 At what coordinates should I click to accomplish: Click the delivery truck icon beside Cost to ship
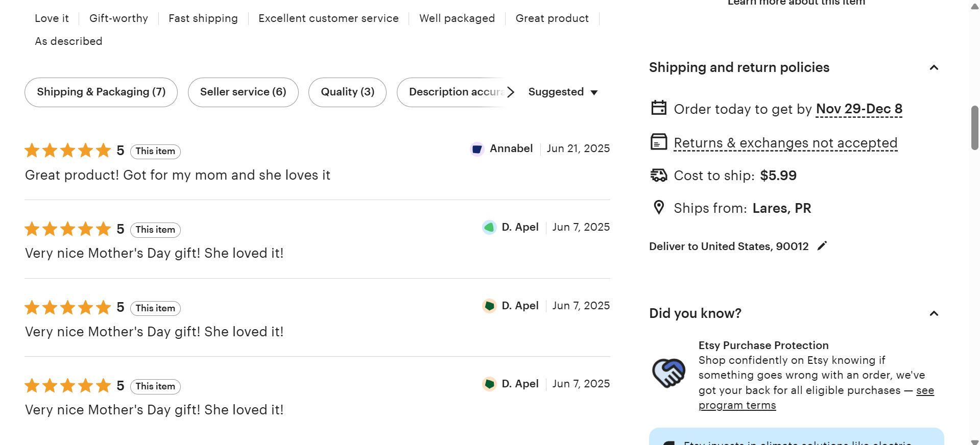659,175
